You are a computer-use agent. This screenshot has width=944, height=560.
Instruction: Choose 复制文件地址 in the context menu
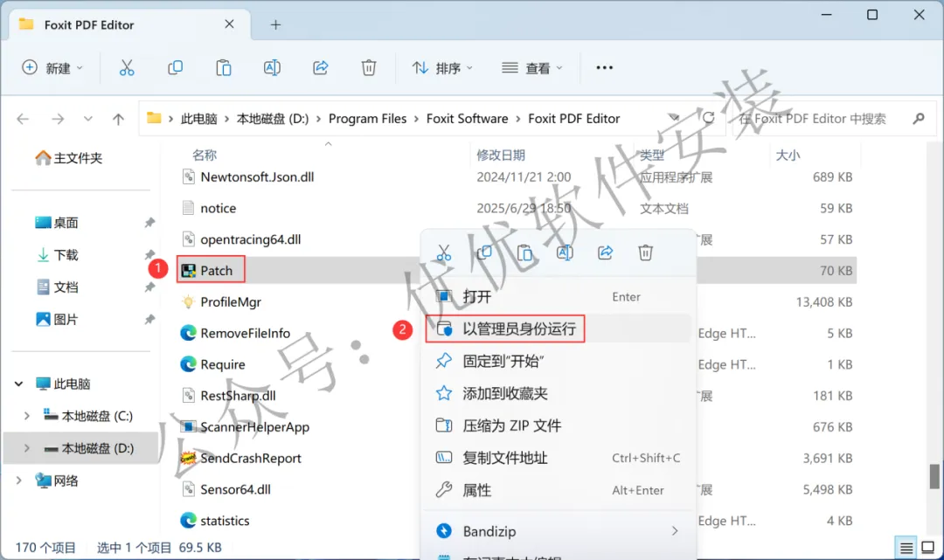point(559,458)
